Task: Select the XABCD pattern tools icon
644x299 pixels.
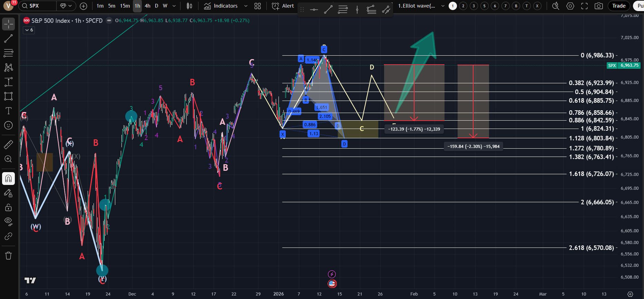Action: (x=8, y=67)
